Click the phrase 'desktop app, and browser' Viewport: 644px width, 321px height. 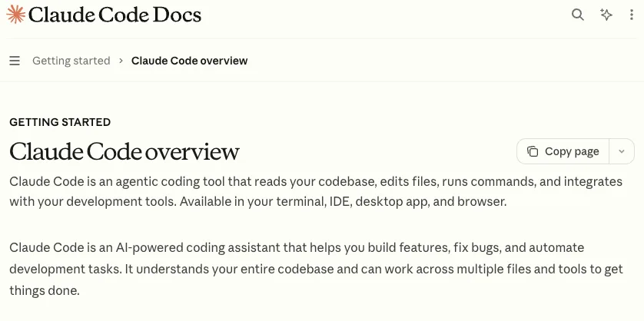click(x=431, y=203)
